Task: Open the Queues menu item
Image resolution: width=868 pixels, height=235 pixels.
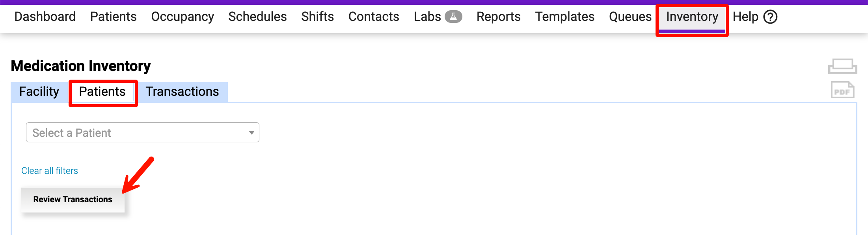Action: 630,17
